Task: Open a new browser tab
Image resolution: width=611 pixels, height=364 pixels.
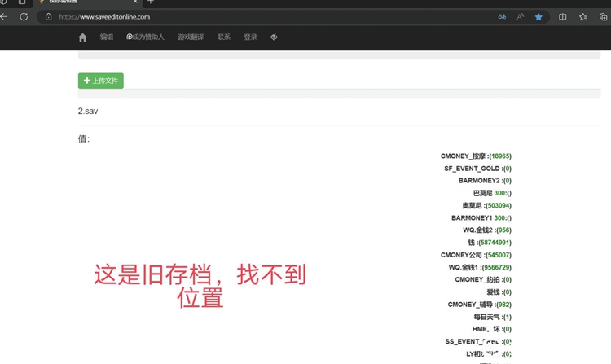Action: point(150,2)
